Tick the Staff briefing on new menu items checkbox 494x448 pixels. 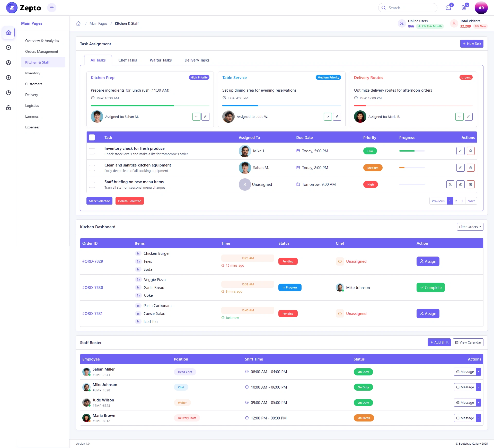pos(92,185)
